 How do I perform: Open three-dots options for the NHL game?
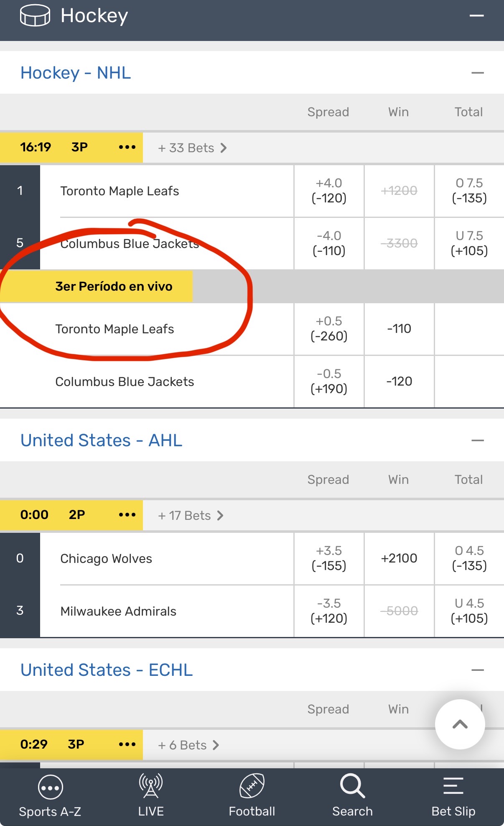[127, 147]
